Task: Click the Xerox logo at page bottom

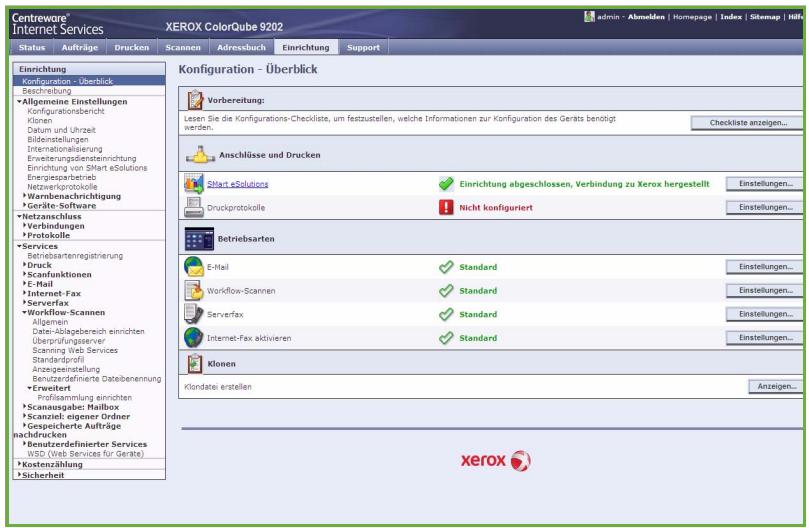Action: point(495,460)
